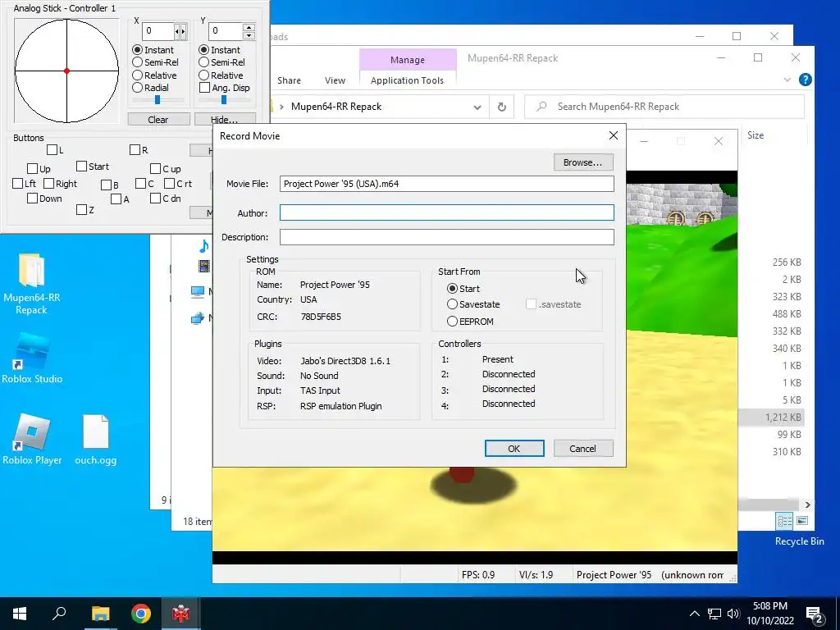This screenshot has width=840, height=630.
Task: Select Instant mode for Y axis
Action: click(203, 50)
